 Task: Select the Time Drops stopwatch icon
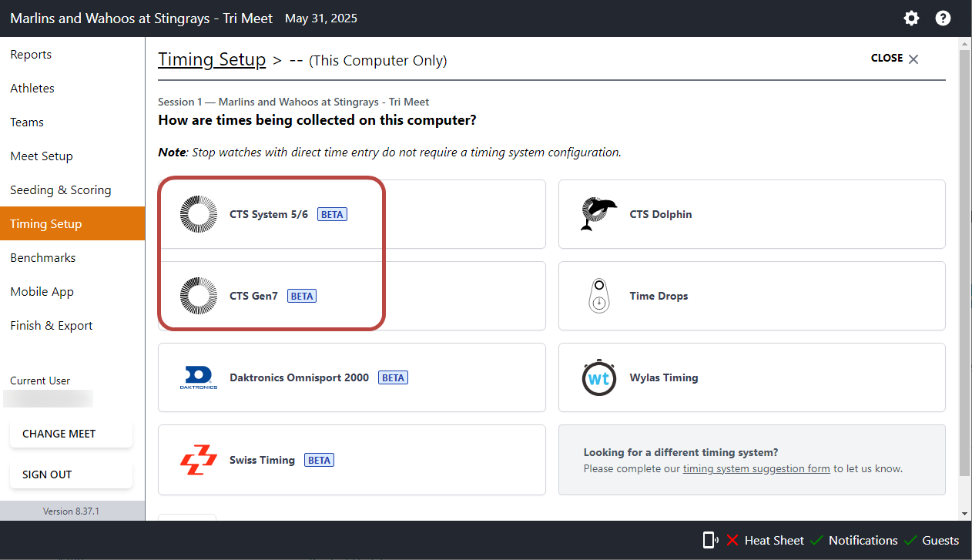coord(599,296)
